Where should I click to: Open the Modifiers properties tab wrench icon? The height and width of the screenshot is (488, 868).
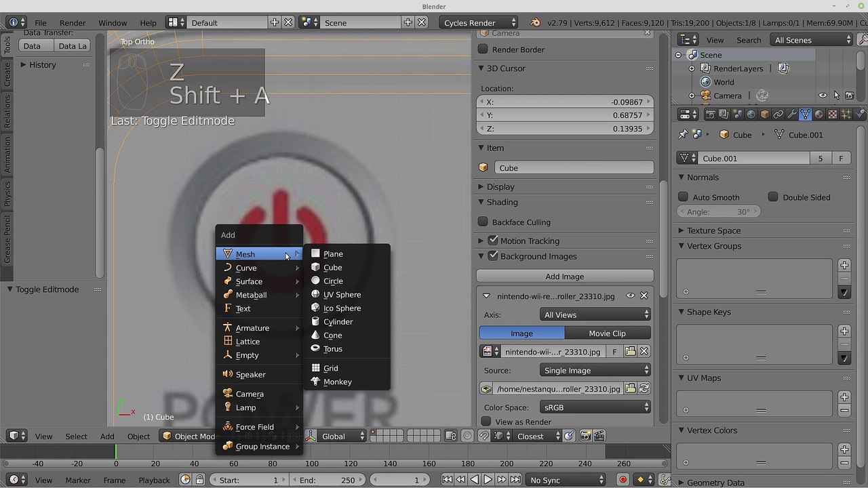tap(791, 115)
